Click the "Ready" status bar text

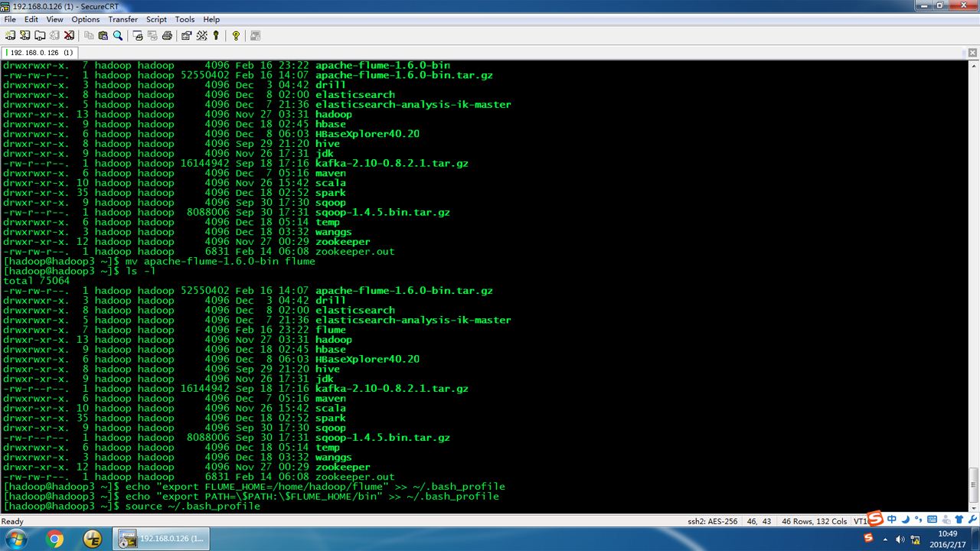(12, 521)
